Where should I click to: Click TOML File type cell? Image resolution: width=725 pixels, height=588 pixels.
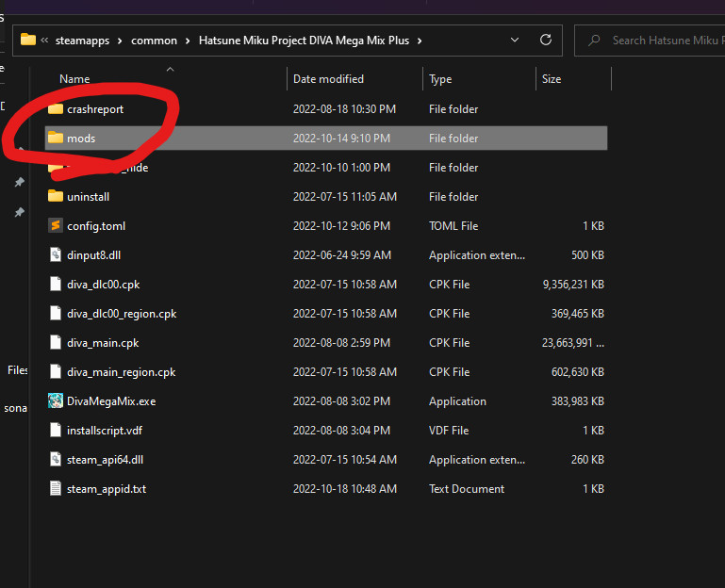453,226
